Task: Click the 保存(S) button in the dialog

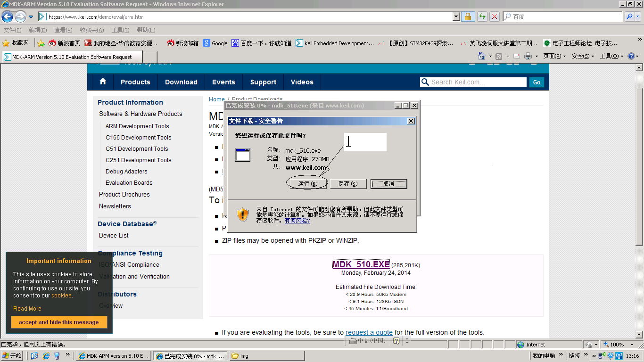Action: (348, 184)
